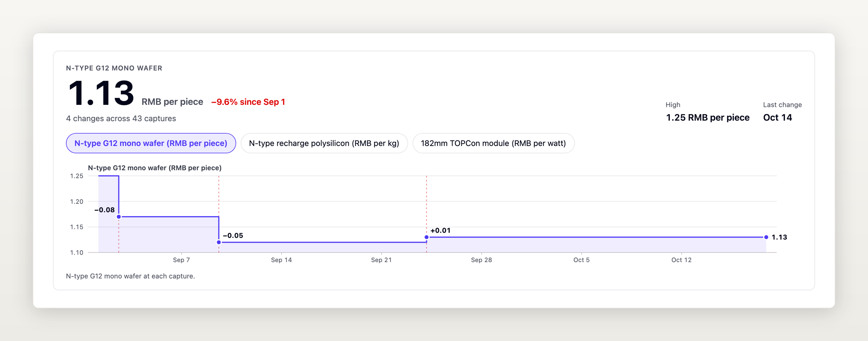Click the 1.25 y-axis label

76,176
